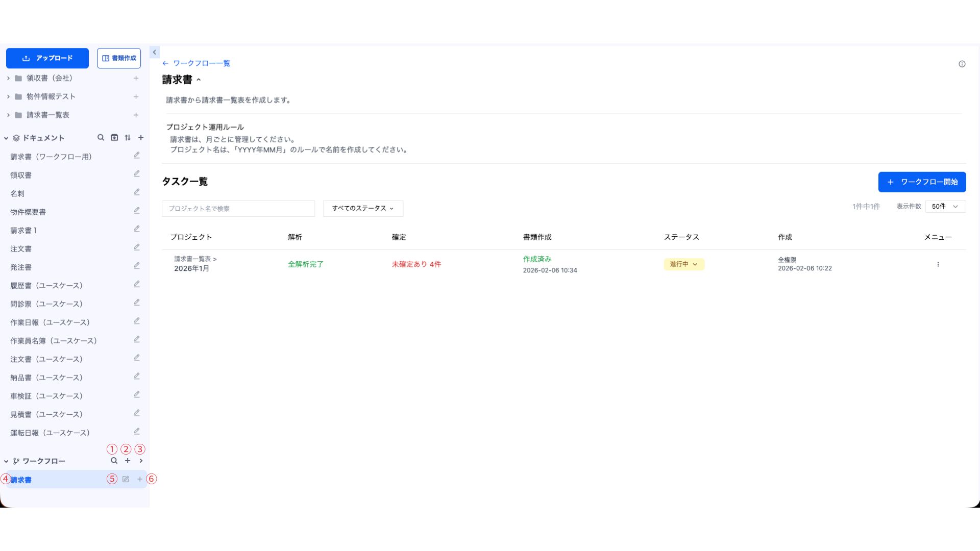
Task: Collapse the sidebar with the left chevron button
Action: pos(154,52)
